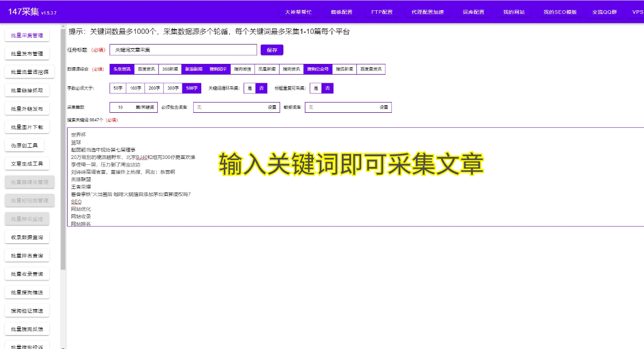Viewport: 644px width, 349px height.
Task: Open the 批量图片下载 tool
Action: (27, 126)
